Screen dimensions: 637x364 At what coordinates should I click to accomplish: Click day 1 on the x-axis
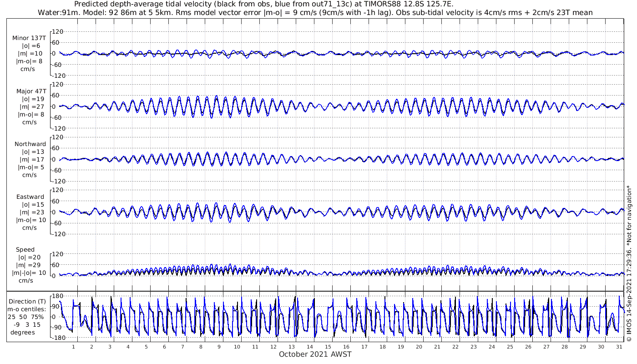pos(73,347)
